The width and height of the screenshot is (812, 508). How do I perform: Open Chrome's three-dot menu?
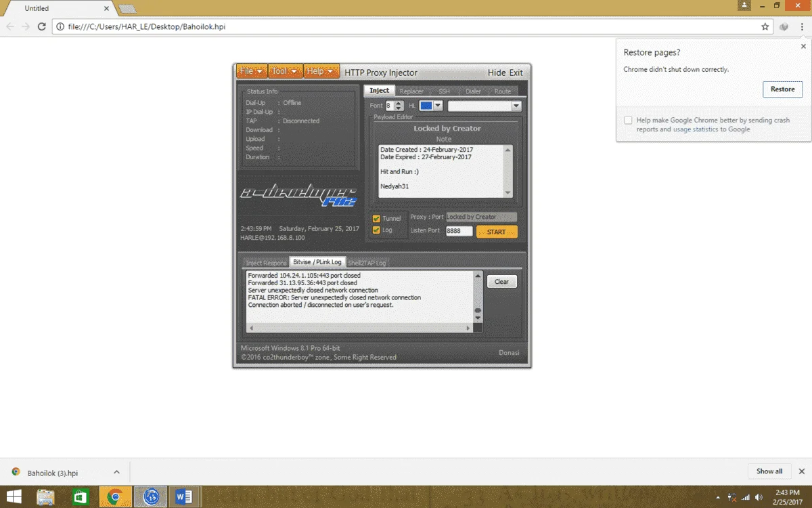[802, 26]
